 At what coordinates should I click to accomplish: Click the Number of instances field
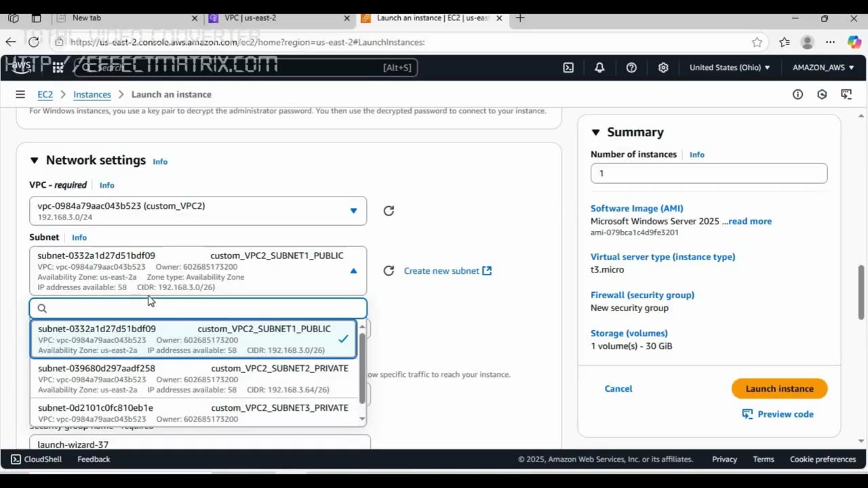click(x=709, y=174)
